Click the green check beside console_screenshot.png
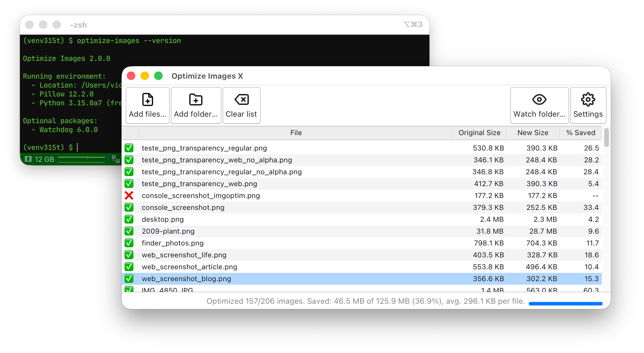Viewport: 644px width, 353px height. [x=129, y=207]
